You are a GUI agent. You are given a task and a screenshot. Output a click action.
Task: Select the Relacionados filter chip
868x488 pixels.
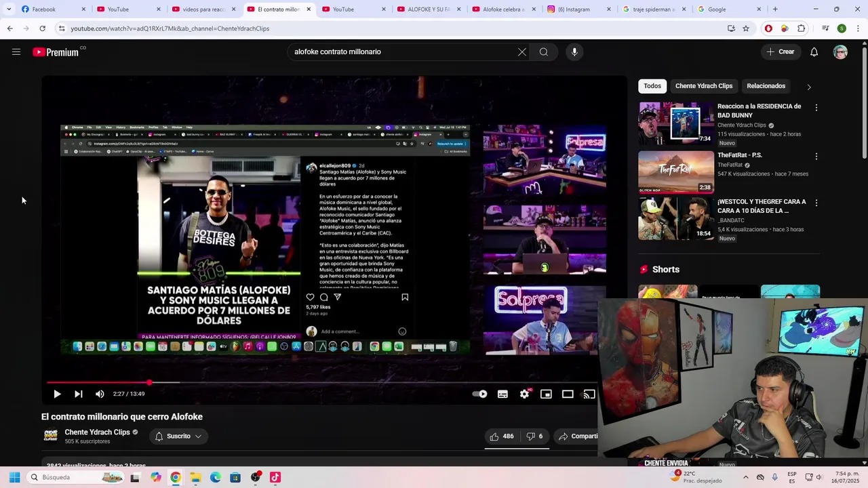(766, 86)
